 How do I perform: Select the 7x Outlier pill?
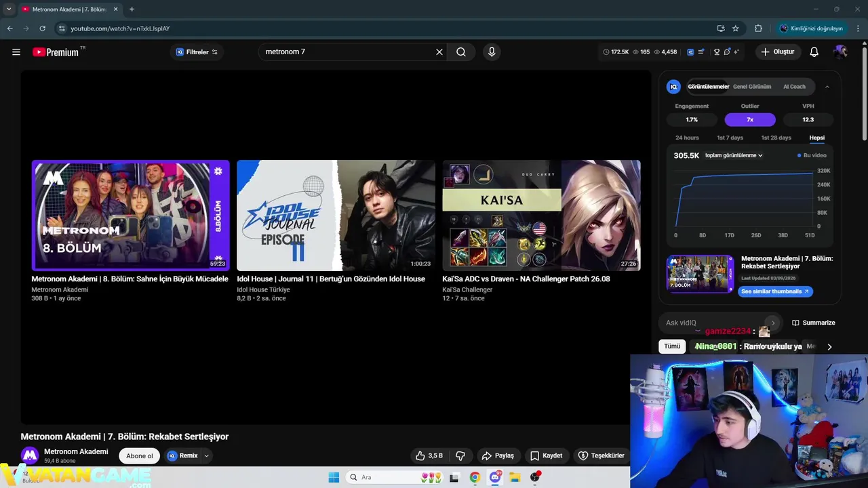click(x=750, y=119)
